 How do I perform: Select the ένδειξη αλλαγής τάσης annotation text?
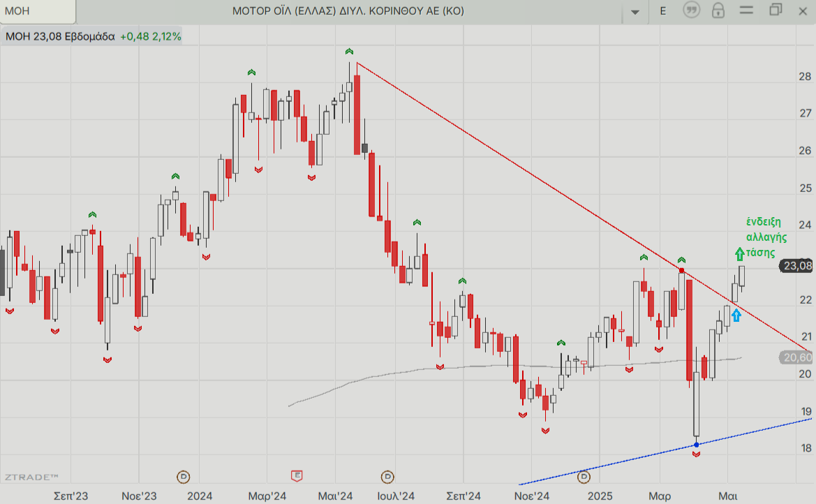(766, 237)
